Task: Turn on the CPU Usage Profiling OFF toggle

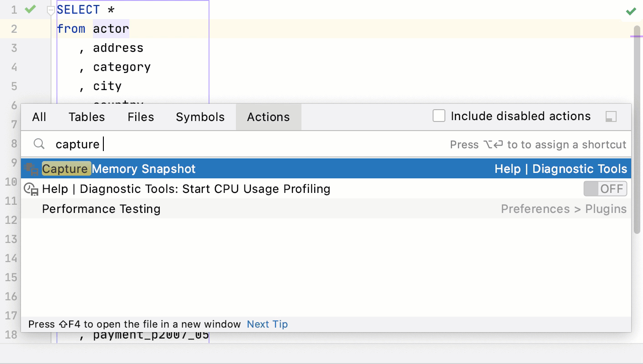Action: pos(605,188)
